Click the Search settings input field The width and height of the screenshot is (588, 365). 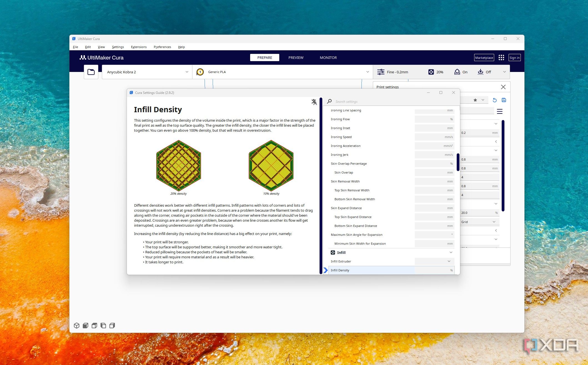(x=389, y=101)
